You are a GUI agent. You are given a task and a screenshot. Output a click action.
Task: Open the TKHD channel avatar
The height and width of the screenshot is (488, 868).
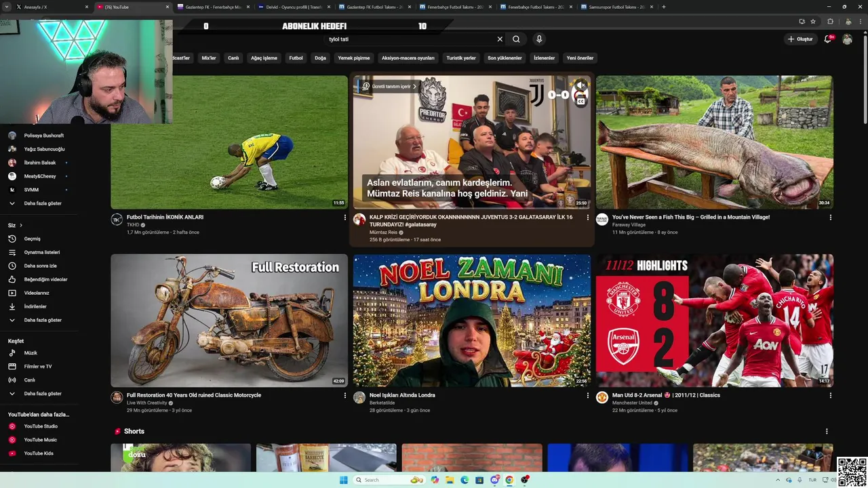[117, 219]
